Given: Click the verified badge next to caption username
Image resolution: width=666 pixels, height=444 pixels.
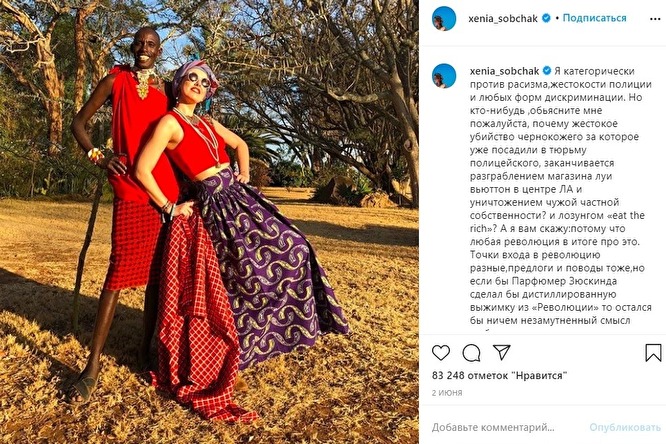Looking at the screenshot, I should [x=547, y=71].
